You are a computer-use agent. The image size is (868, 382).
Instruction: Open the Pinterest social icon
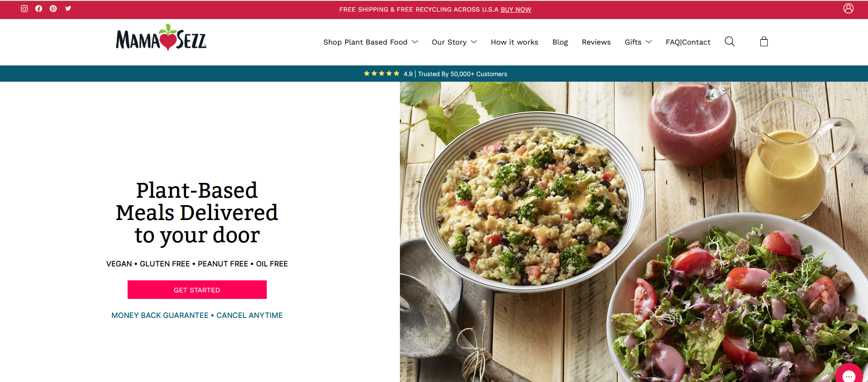tap(53, 9)
